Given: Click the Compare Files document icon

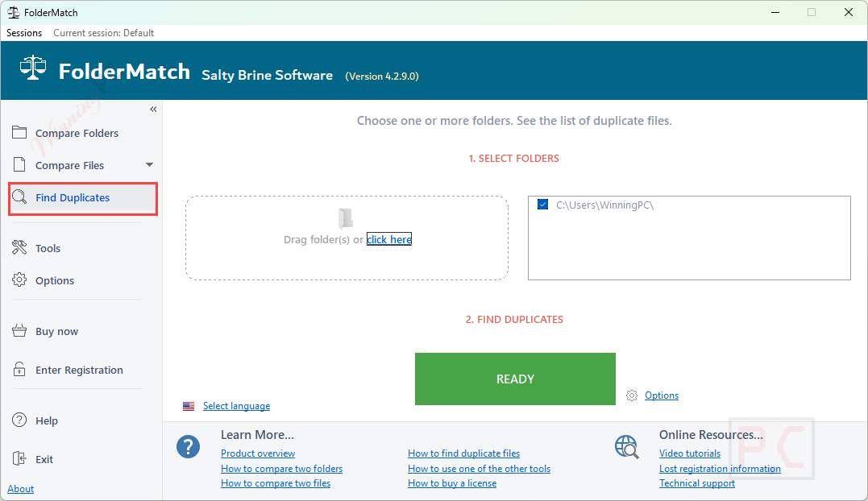Looking at the screenshot, I should [19, 165].
